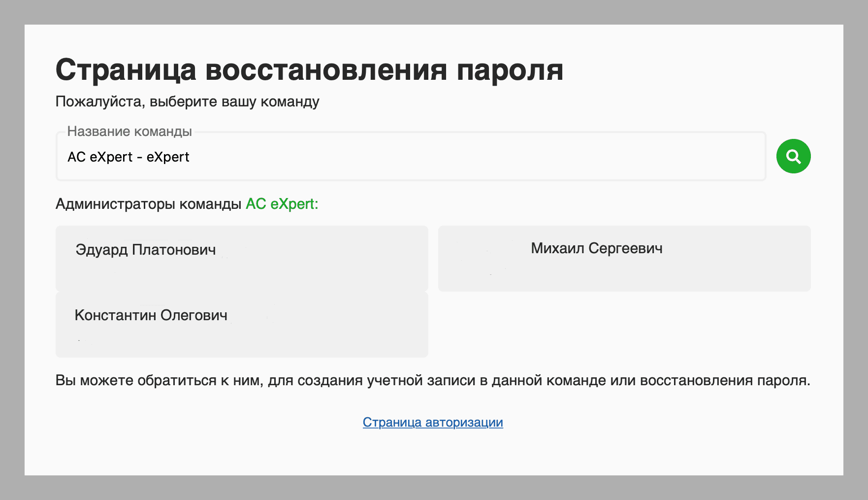This screenshot has height=500, width=868.
Task: Click the 'Пожалуйста, выберите вашу команду' subtitle
Action: coord(187,101)
